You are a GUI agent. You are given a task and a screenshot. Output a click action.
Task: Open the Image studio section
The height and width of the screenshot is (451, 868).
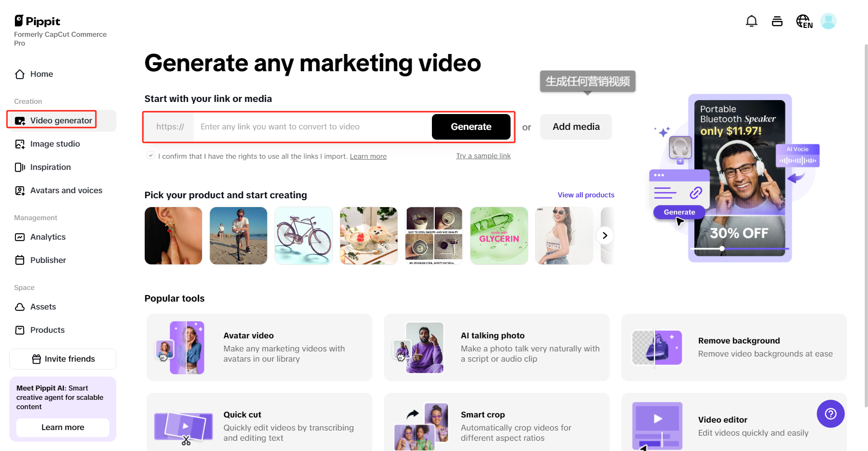tap(54, 144)
